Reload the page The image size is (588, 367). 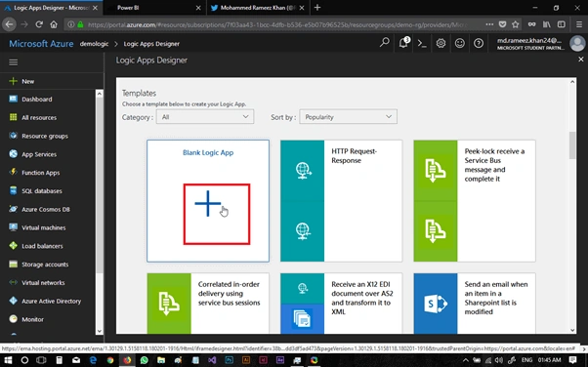(x=39, y=24)
